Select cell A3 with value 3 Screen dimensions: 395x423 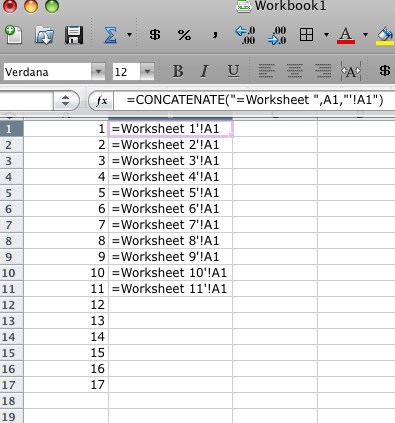pyautogui.click(x=66, y=161)
